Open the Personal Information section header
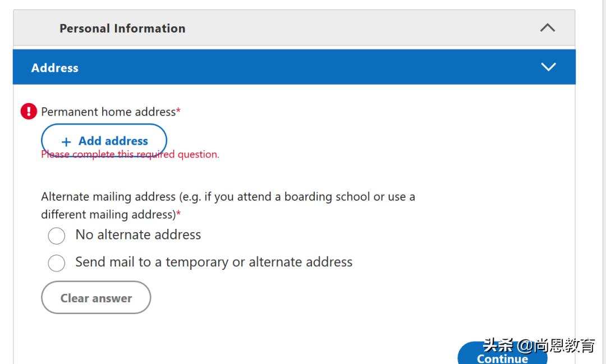 [122, 28]
